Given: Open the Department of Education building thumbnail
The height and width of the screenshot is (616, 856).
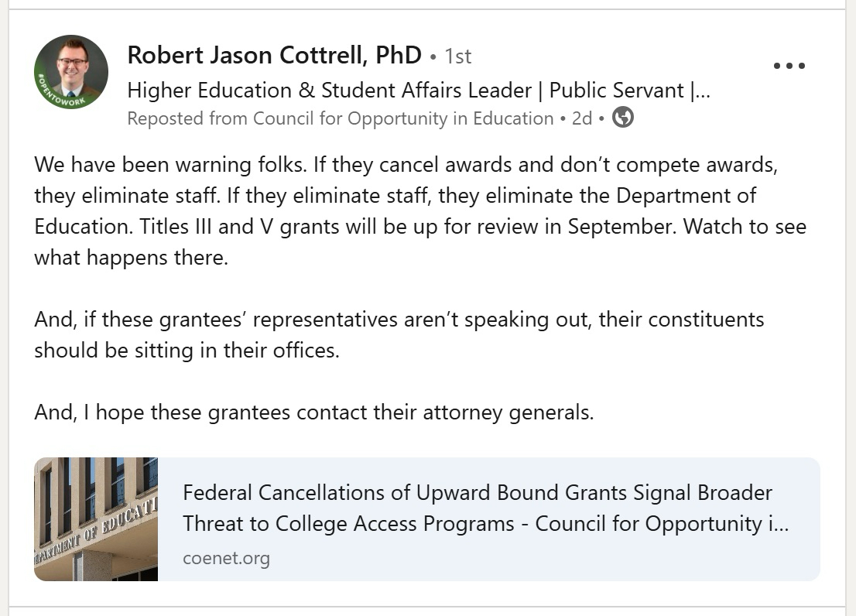Looking at the screenshot, I should tap(96, 519).
